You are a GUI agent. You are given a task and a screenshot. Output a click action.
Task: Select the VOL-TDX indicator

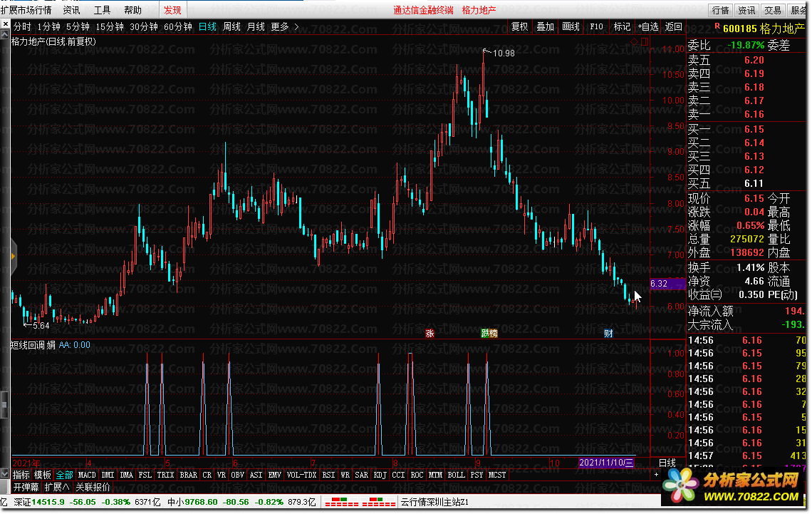pos(301,475)
